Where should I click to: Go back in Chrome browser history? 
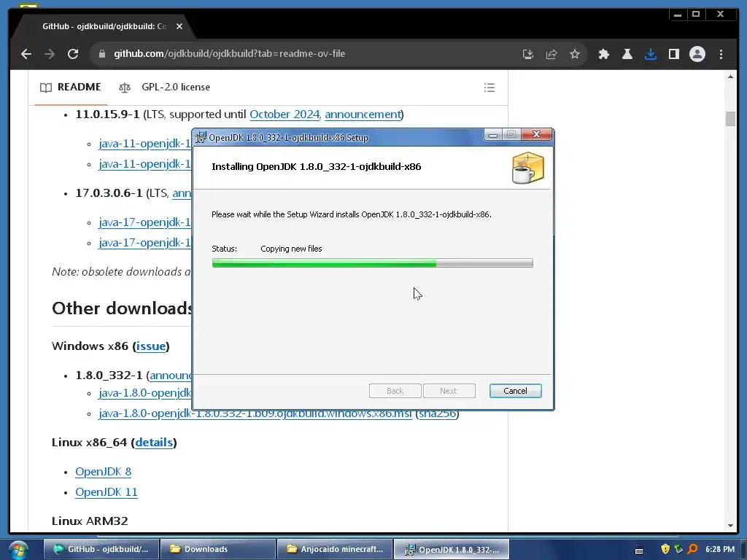point(26,54)
